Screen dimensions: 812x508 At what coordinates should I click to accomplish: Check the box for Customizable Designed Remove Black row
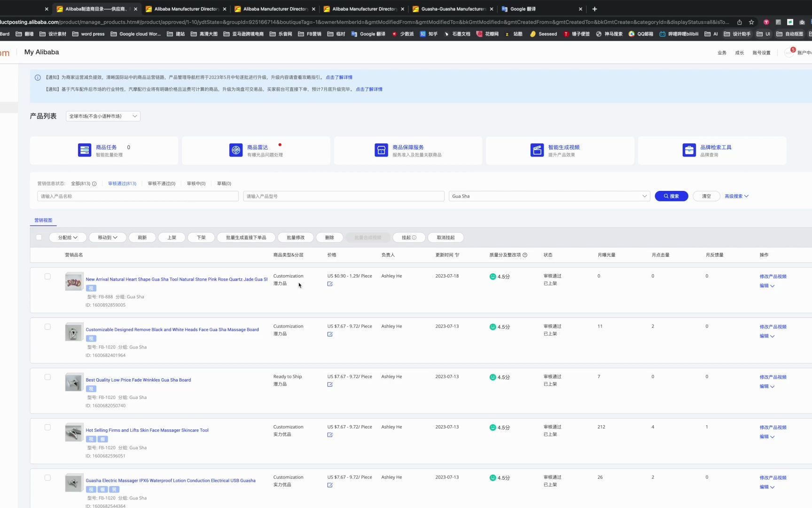coord(47,327)
